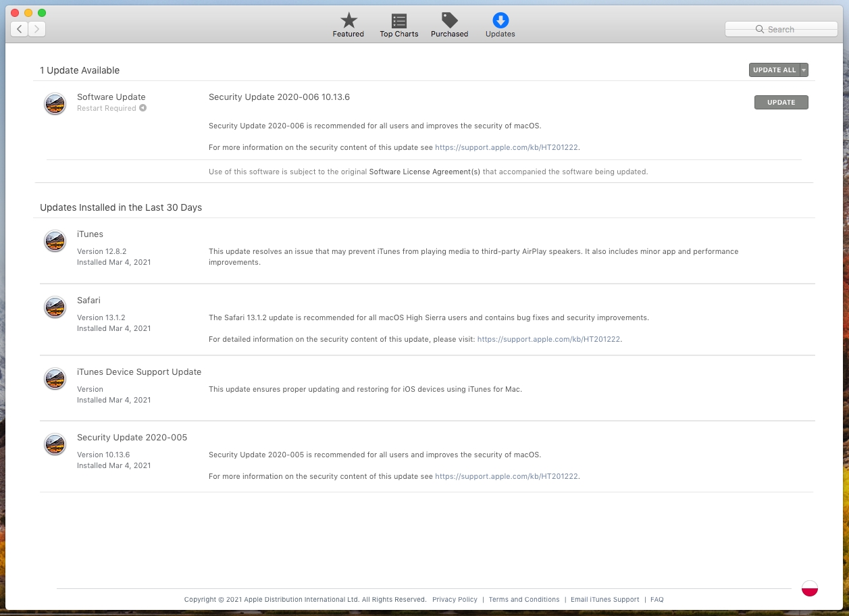Click the Safari update icon
The image size is (849, 616).
55,307
